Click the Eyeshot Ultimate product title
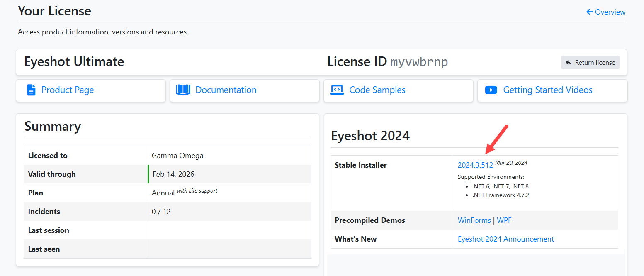 (74, 62)
